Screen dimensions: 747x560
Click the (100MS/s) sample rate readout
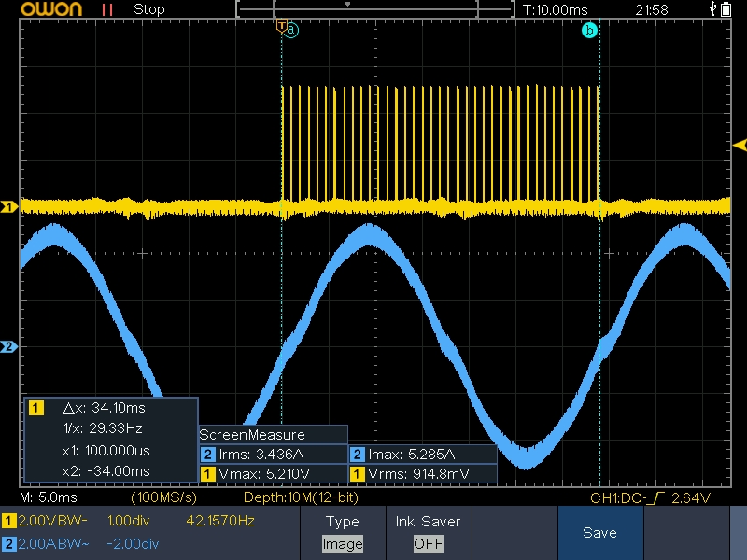[164, 497]
